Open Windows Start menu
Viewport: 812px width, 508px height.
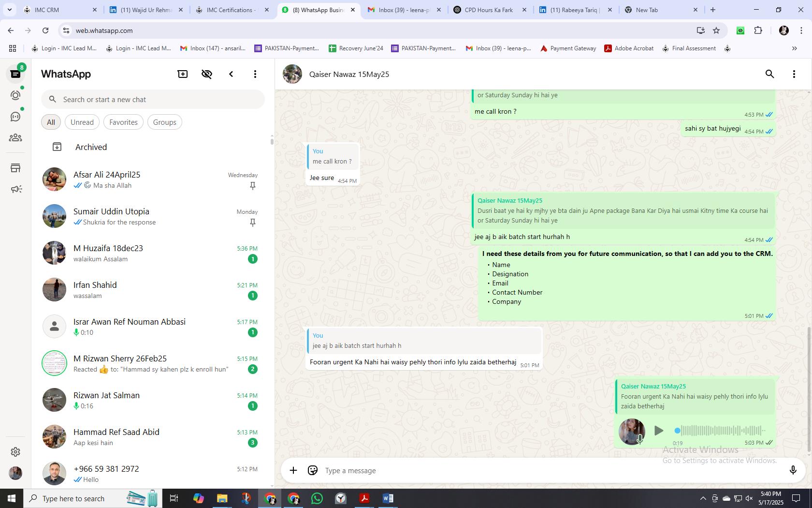(x=12, y=498)
